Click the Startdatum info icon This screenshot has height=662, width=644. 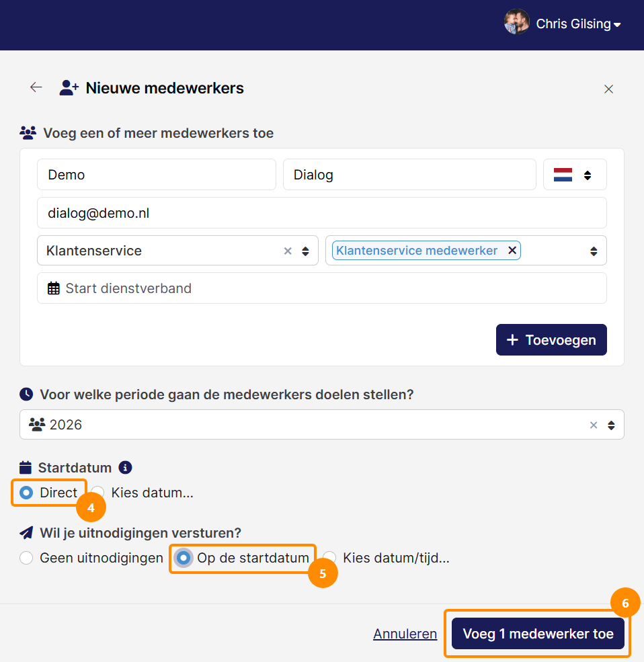[x=125, y=468]
